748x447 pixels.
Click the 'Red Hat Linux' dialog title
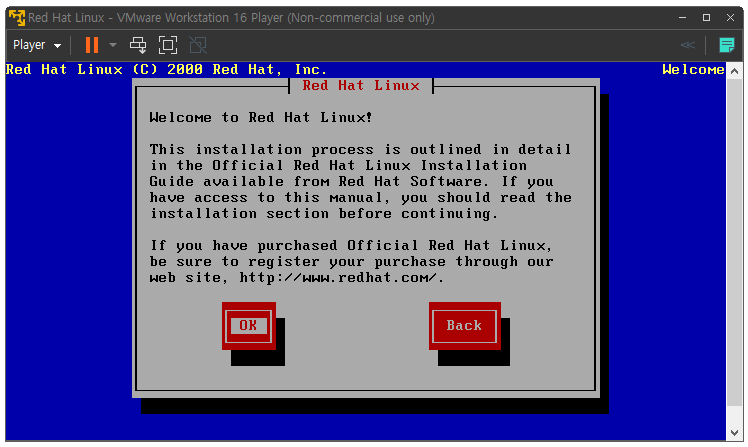coord(361,85)
